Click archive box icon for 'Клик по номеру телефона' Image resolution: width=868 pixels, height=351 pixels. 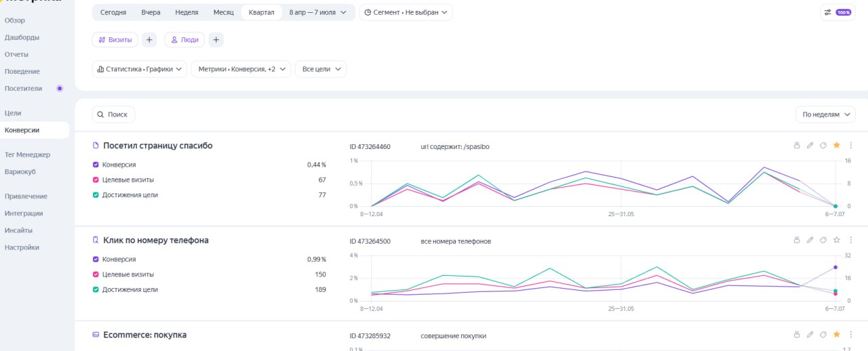tap(797, 240)
